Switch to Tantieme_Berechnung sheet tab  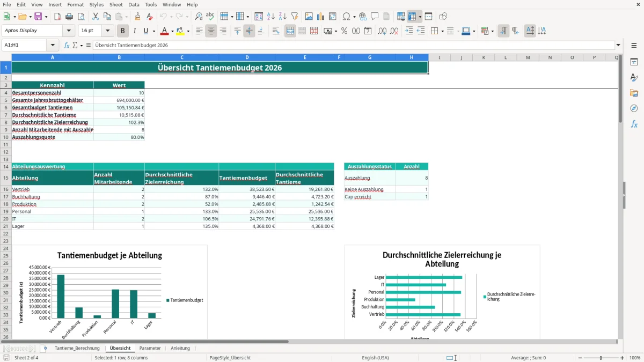77,348
